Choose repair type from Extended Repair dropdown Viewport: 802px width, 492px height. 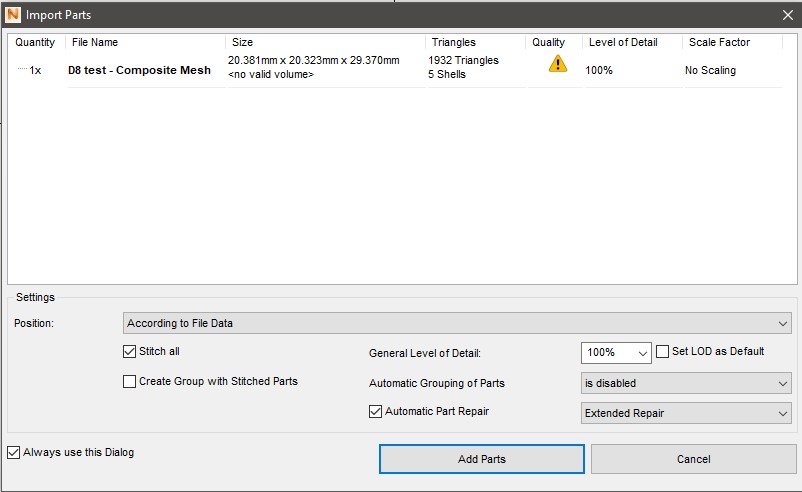[686, 412]
